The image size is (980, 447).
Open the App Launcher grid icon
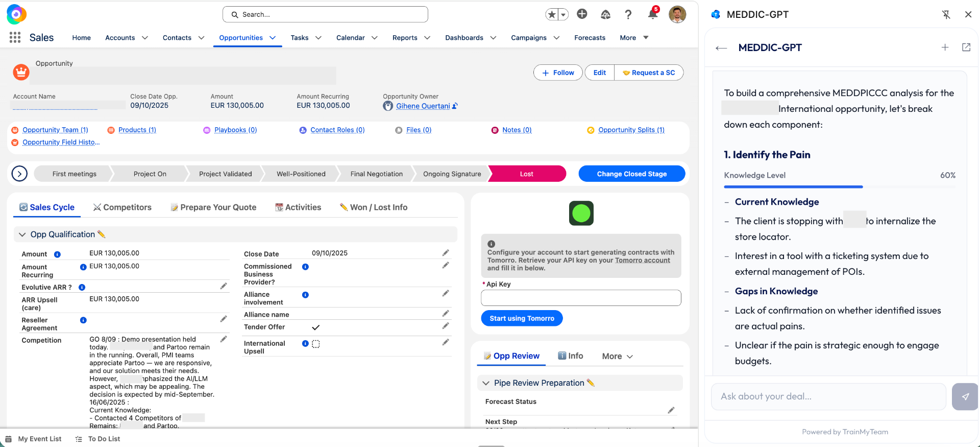(15, 37)
